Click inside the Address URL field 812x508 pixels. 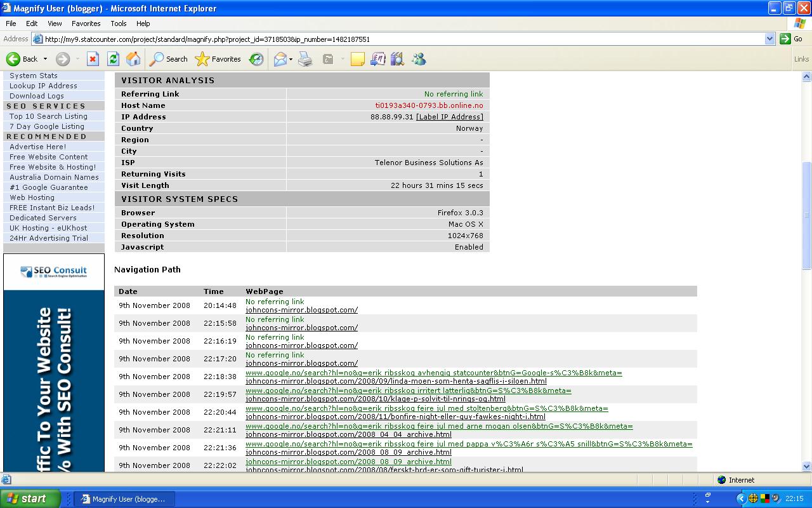403,39
